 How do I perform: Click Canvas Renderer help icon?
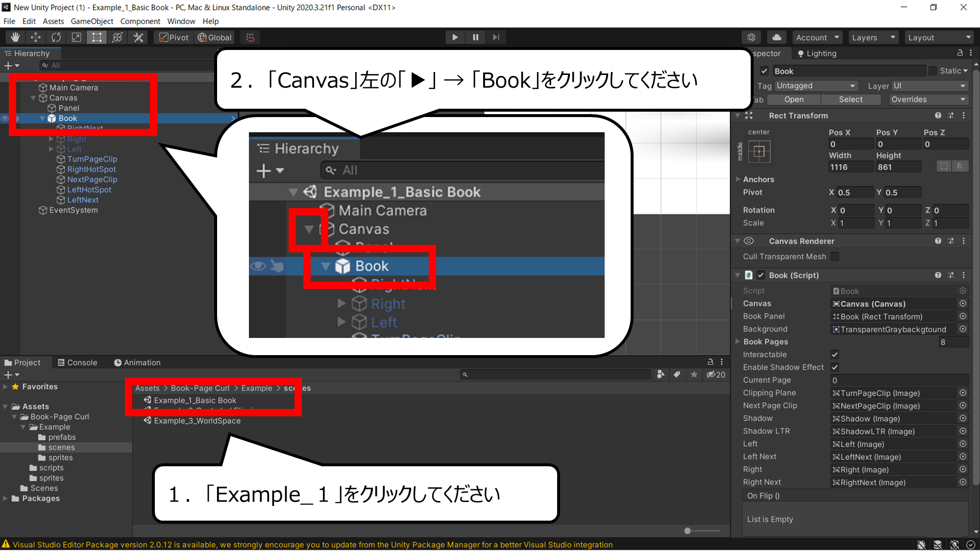[x=938, y=241]
